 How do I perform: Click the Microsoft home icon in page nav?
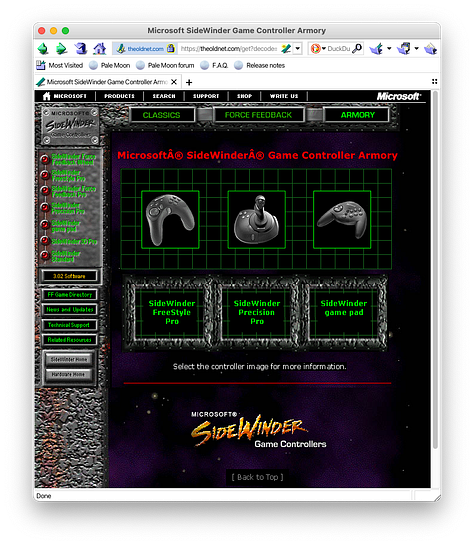pos(46,96)
